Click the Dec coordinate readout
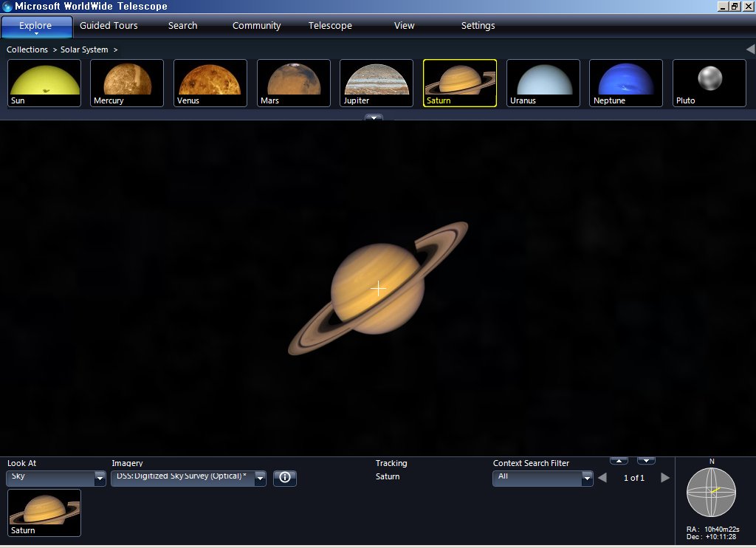 (x=712, y=536)
